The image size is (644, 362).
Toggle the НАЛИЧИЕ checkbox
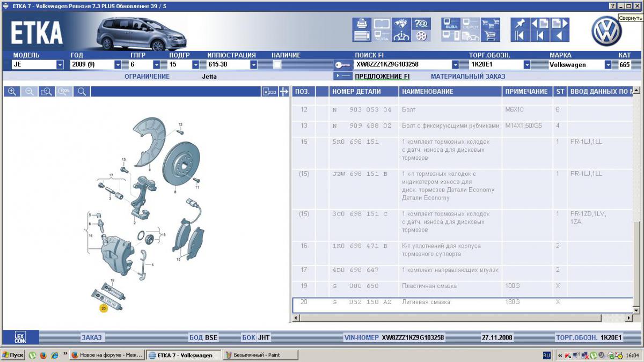[277, 64]
